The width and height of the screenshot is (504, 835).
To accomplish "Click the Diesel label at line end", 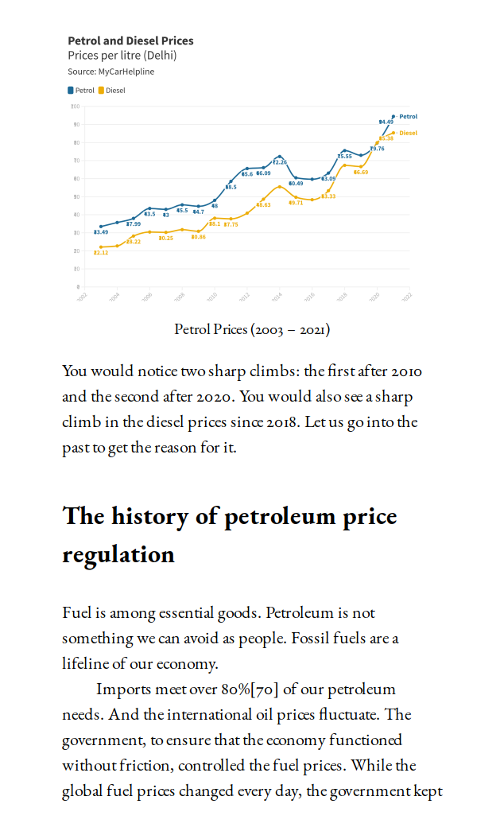I will click(x=408, y=133).
